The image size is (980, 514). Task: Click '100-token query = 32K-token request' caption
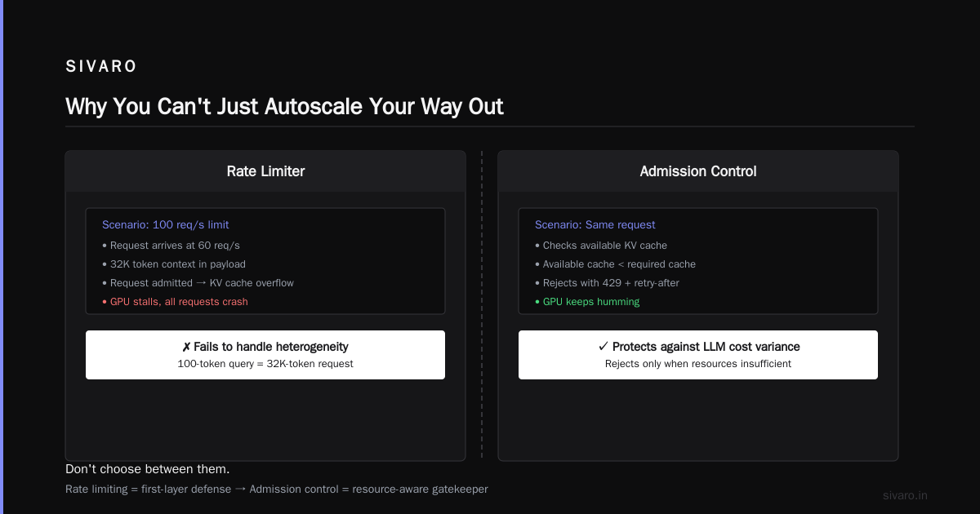[265, 364]
